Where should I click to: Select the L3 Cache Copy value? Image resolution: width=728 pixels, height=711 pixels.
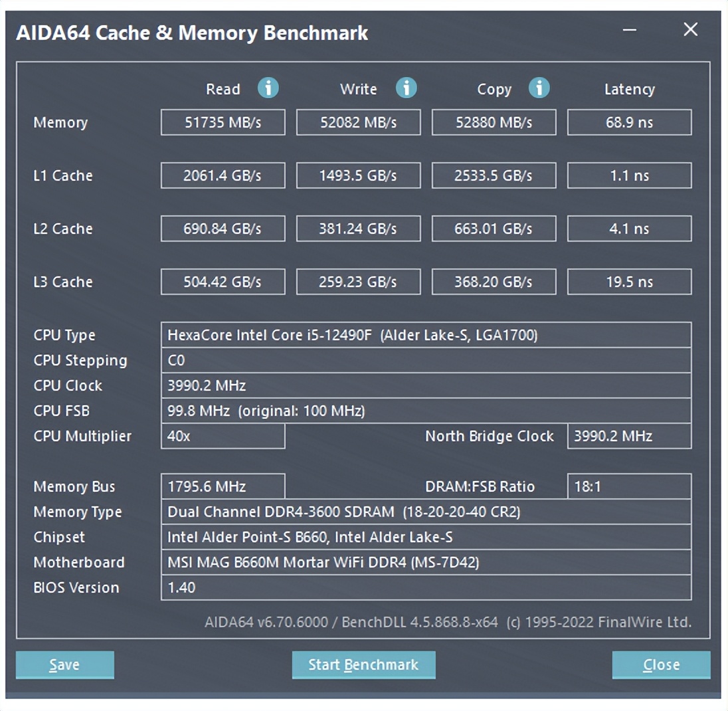[494, 282]
